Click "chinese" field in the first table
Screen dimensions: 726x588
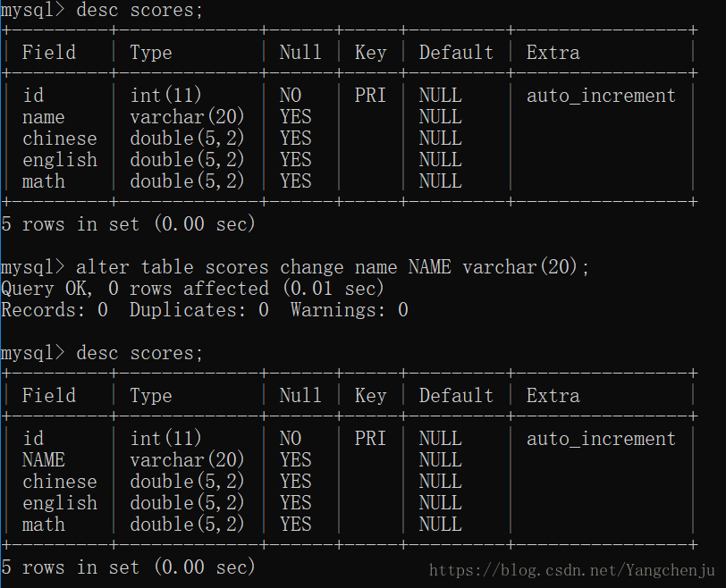click(60, 139)
